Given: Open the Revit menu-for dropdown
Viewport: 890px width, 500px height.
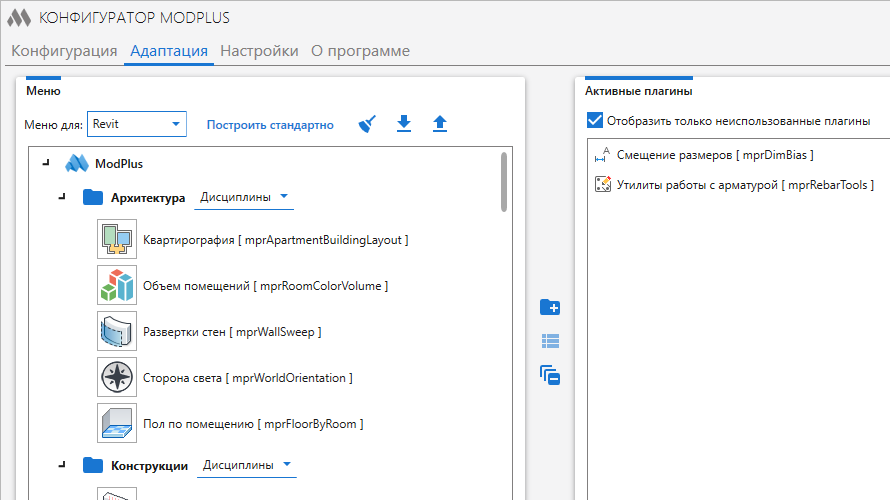Looking at the screenshot, I should pyautogui.click(x=137, y=124).
